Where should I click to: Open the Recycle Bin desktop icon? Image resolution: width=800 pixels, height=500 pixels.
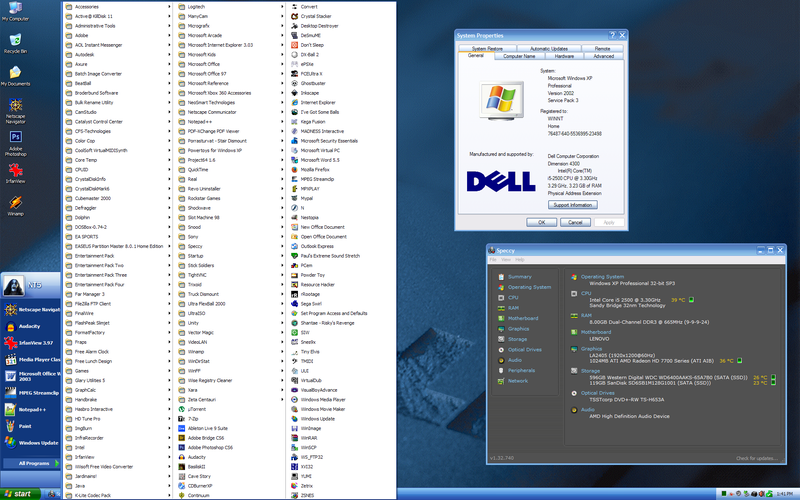click(15, 43)
